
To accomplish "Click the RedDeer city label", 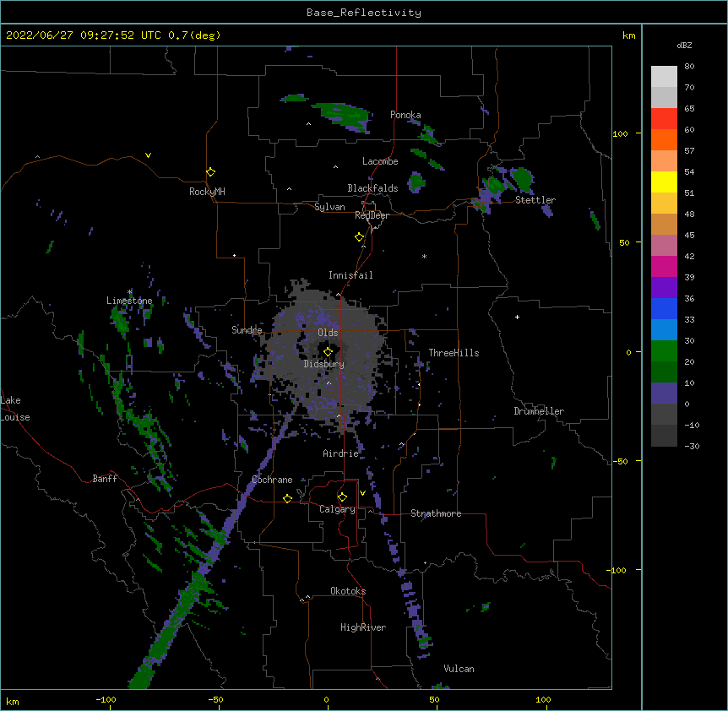I will [x=372, y=215].
